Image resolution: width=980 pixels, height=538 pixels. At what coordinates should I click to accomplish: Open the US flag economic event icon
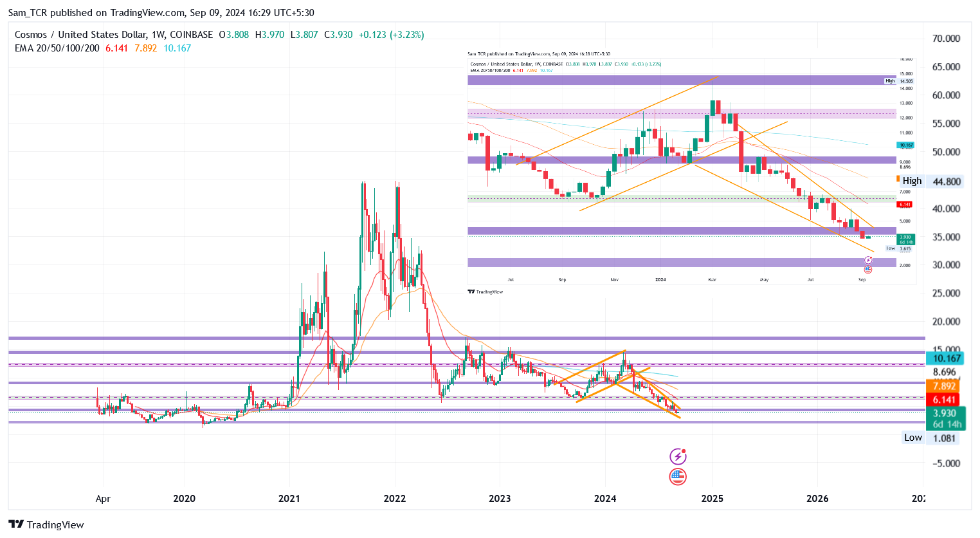pyautogui.click(x=678, y=477)
